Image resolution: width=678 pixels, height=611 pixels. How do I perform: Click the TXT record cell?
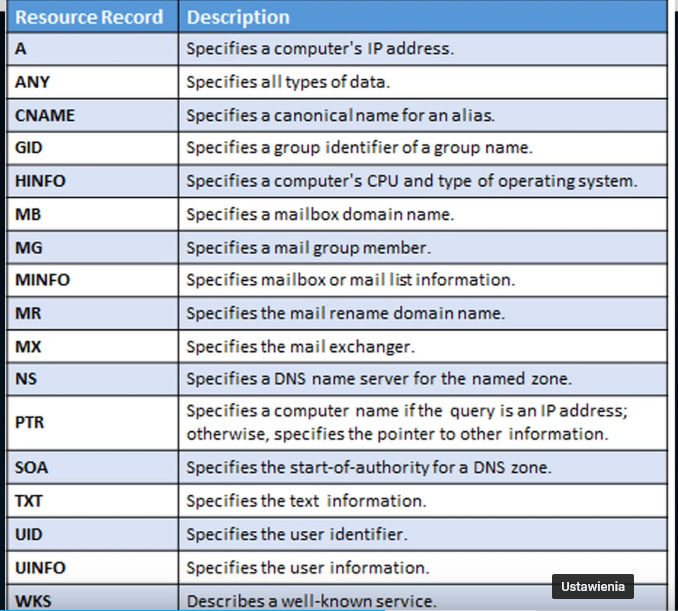(x=93, y=501)
